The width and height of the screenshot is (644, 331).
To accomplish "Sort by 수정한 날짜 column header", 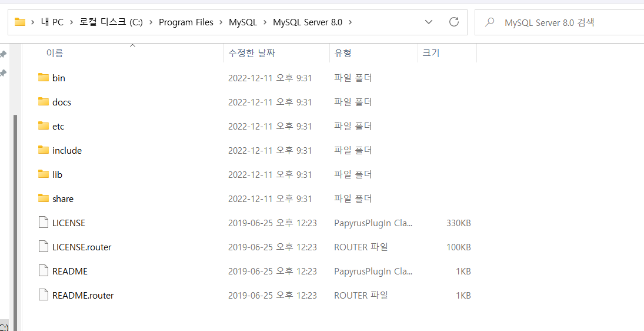I will point(252,53).
